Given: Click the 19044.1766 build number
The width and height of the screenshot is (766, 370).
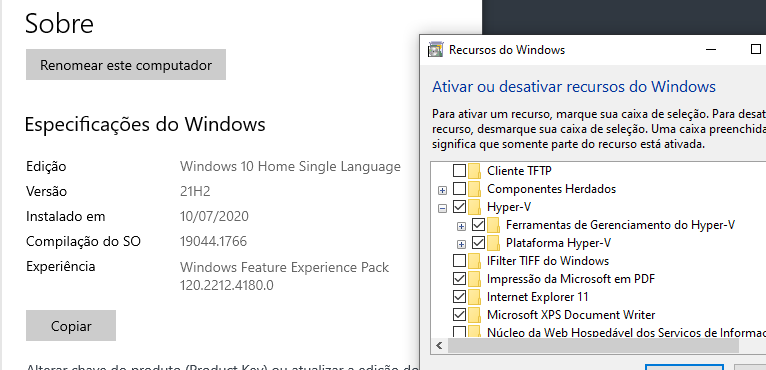Looking at the screenshot, I should point(213,241).
